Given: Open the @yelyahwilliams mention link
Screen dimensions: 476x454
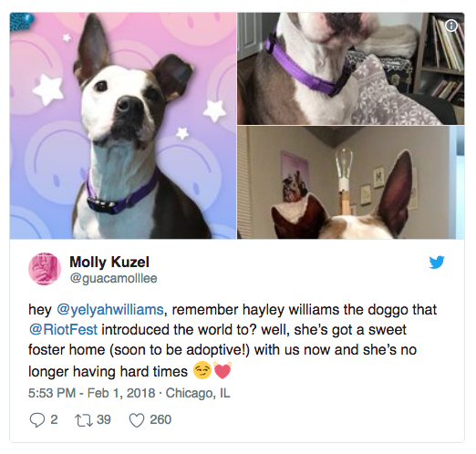Looking at the screenshot, I should tap(110, 310).
